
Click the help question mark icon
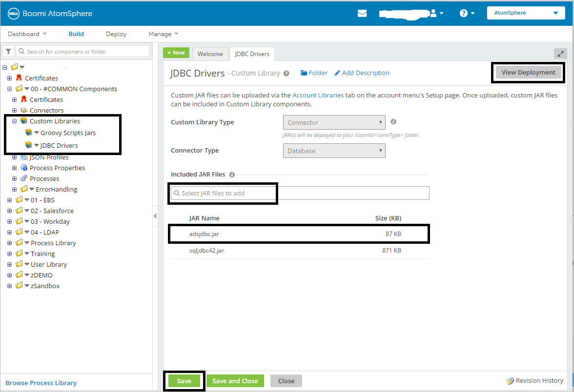pyautogui.click(x=464, y=13)
